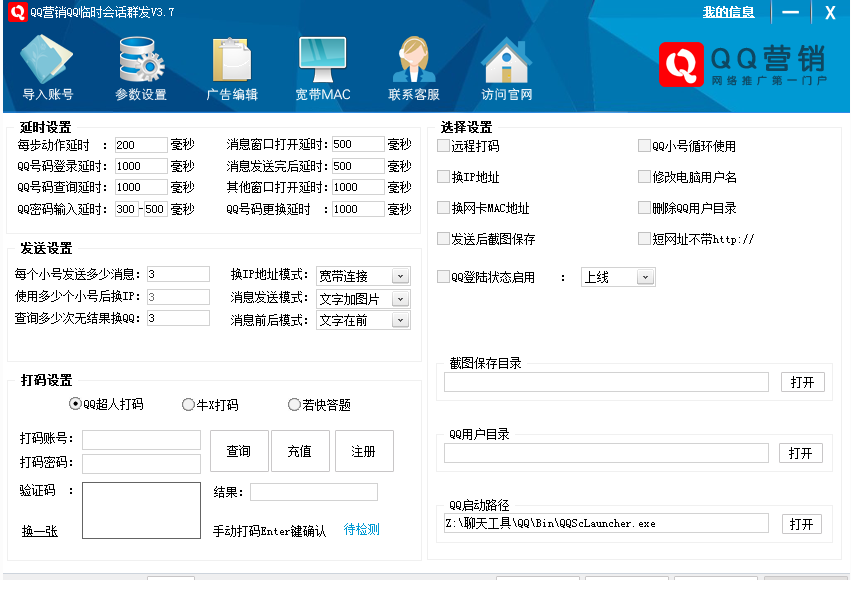Enable QQ小号循环使用 checkbox
This screenshot has height=603, width=851.
tap(644, 145)
